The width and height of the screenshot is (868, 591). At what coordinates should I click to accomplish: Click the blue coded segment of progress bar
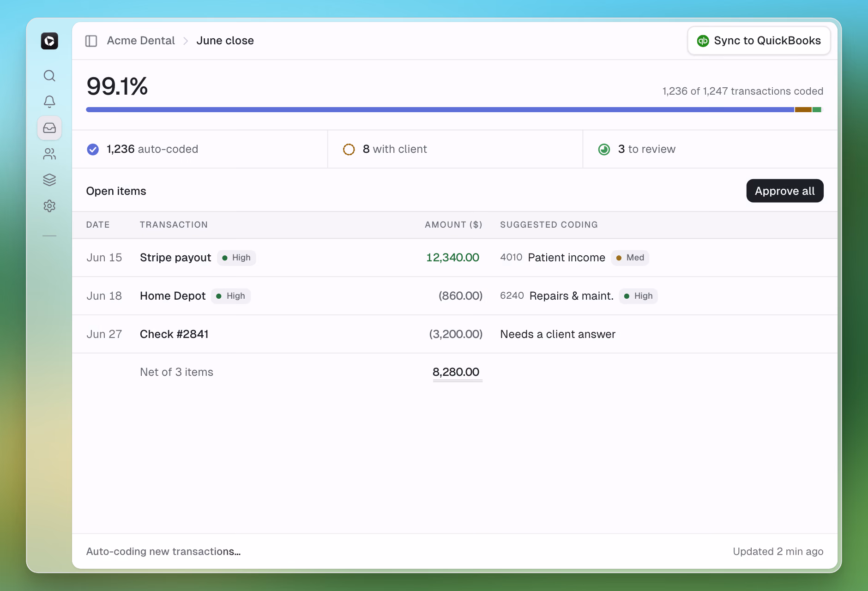[x=440, y=110]
